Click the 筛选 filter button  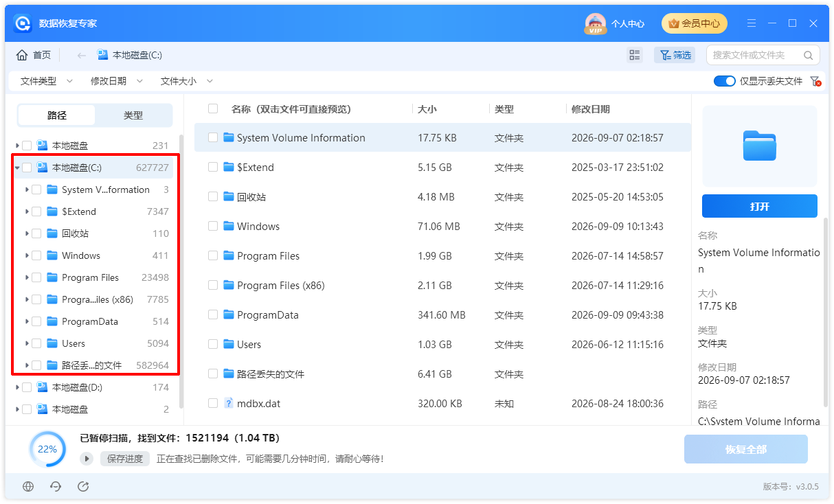(x=675, y=55)
